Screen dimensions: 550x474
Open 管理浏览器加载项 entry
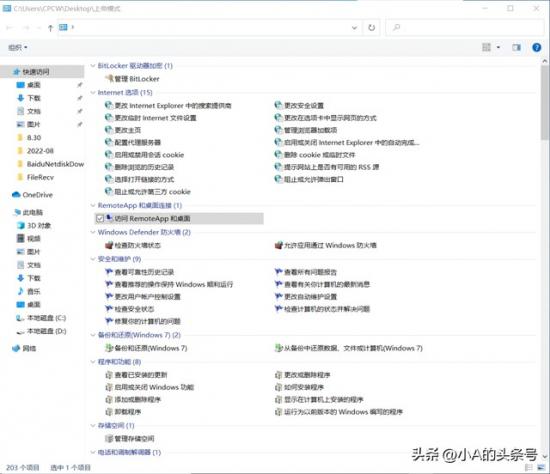click(306, 130)
